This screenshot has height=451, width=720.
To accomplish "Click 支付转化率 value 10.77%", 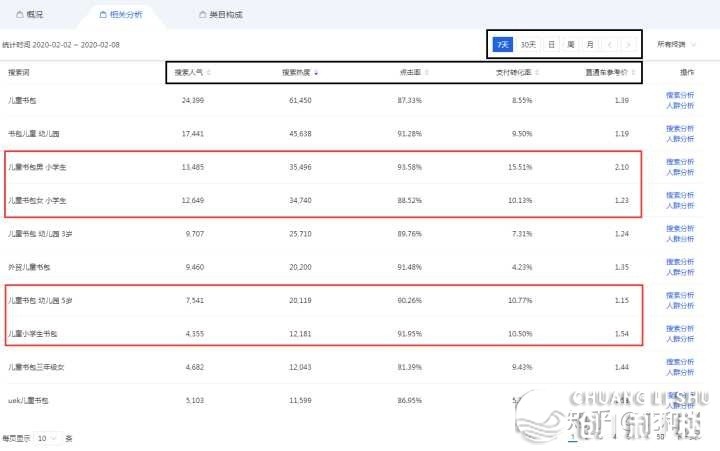I will click(x=520, y=300).
